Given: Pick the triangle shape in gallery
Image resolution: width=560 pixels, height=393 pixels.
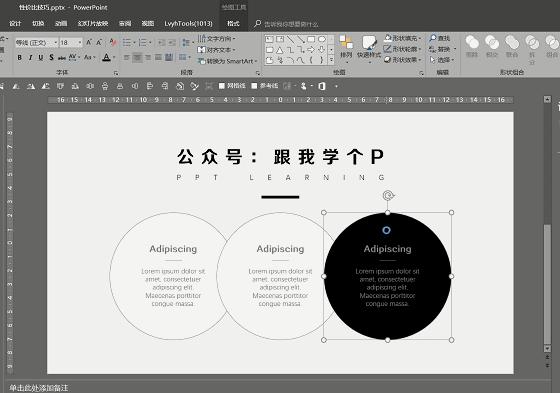Looking at the screenshot, I should click(280, 50).
